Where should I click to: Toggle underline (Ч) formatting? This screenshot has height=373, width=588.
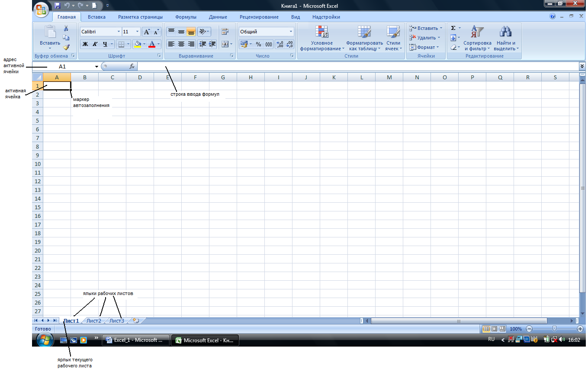[x=105, y=44]
